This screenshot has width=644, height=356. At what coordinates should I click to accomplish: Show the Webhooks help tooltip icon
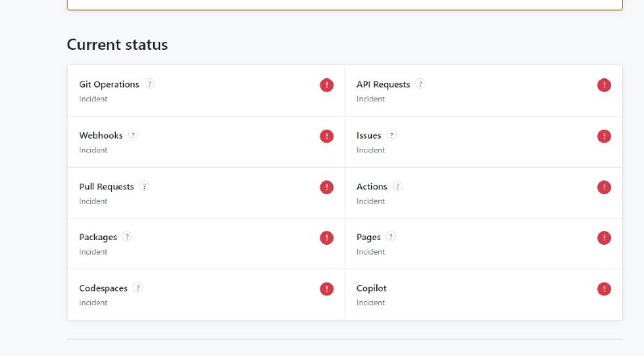(133, 135)
